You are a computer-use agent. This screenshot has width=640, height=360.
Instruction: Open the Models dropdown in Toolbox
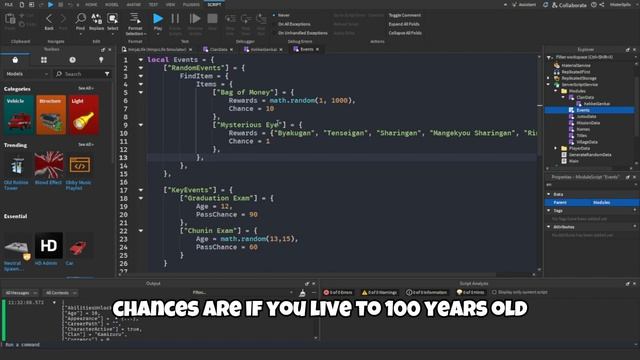click(27, 74)
